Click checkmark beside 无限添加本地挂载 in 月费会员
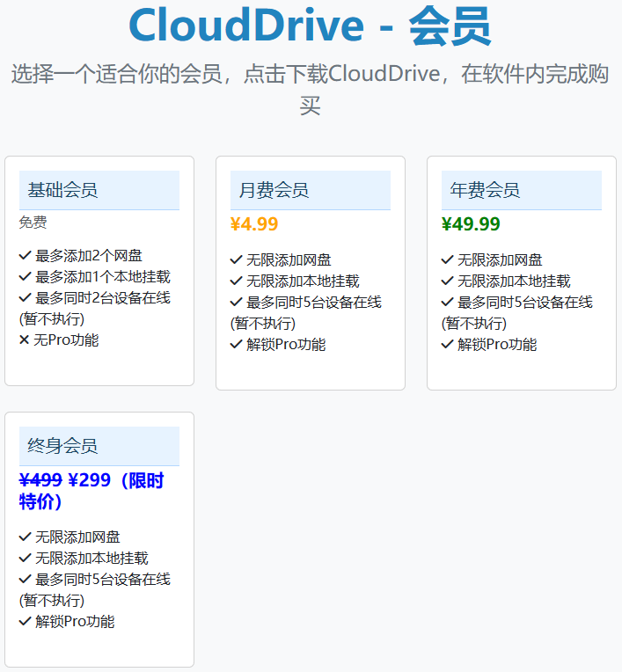This screenshot has height=672, width=622. pos(237,281)
